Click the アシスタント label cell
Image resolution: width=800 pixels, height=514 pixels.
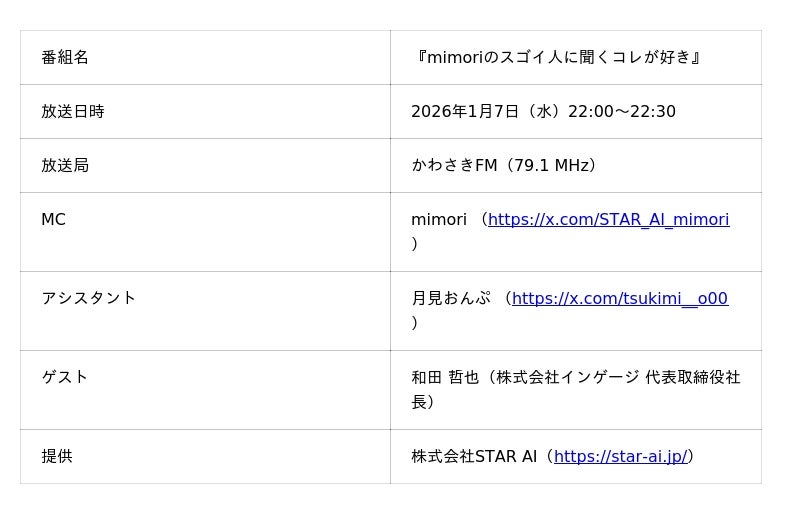coord(89,299)
